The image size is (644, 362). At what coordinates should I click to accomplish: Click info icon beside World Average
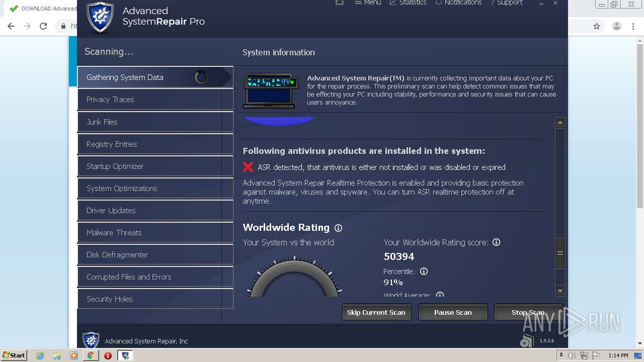440,295
